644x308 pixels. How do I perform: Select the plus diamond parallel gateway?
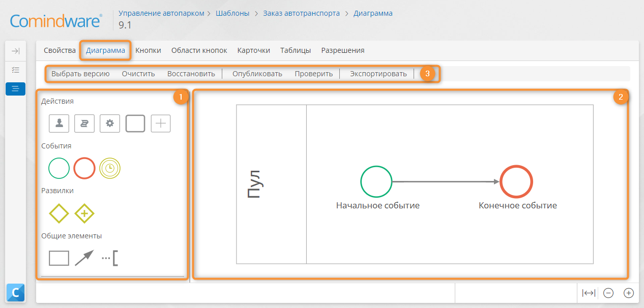(x=84, y=213)
